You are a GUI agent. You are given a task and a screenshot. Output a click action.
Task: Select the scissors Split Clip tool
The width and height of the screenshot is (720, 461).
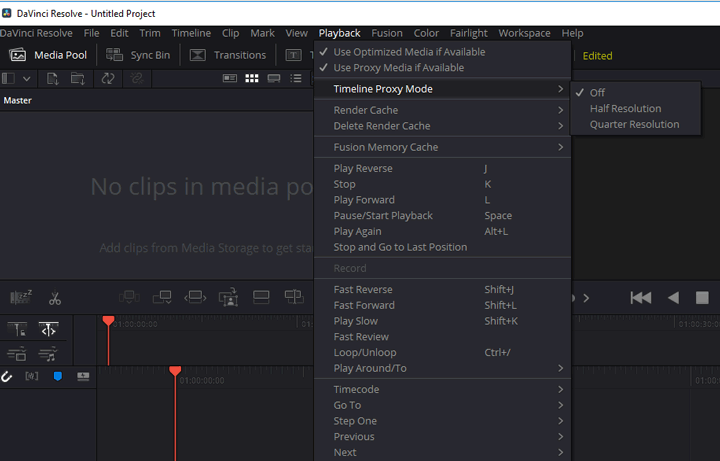pyautogui.click(x=54, y=298)
